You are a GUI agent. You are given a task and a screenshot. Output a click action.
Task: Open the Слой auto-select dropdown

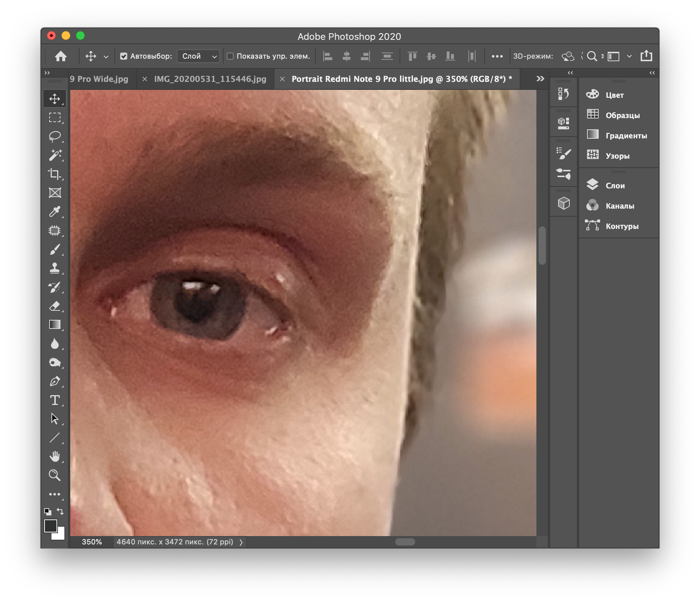(198, 56)
